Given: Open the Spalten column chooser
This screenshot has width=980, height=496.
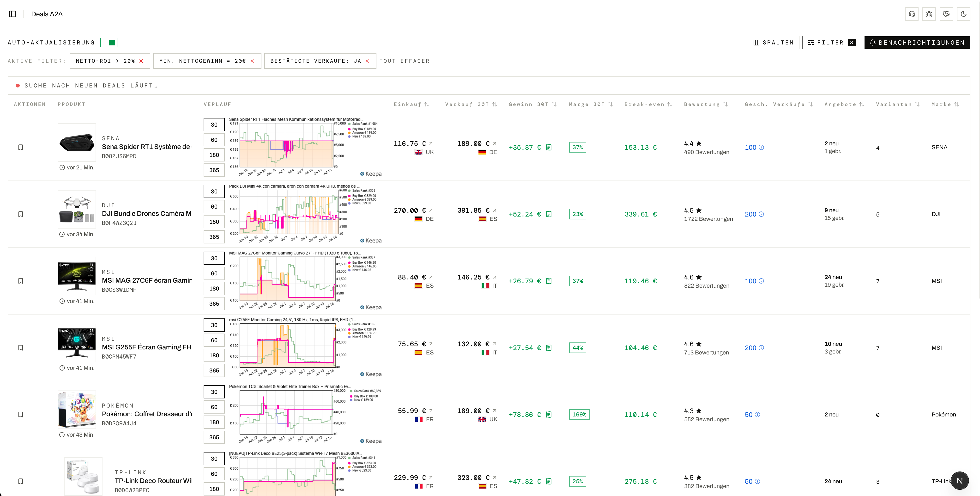Looking at the screenshot, I should coord(774,43).
